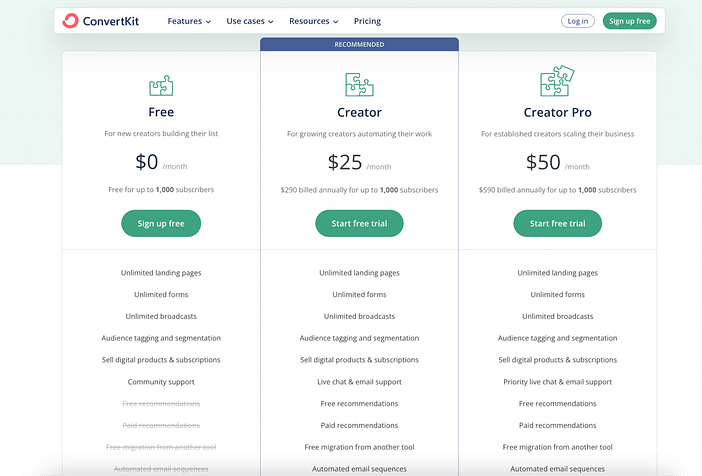Click struck-through 'Free recommendations' in Free plan
This screenshot has width=702, height=476.
pos(161,403)
